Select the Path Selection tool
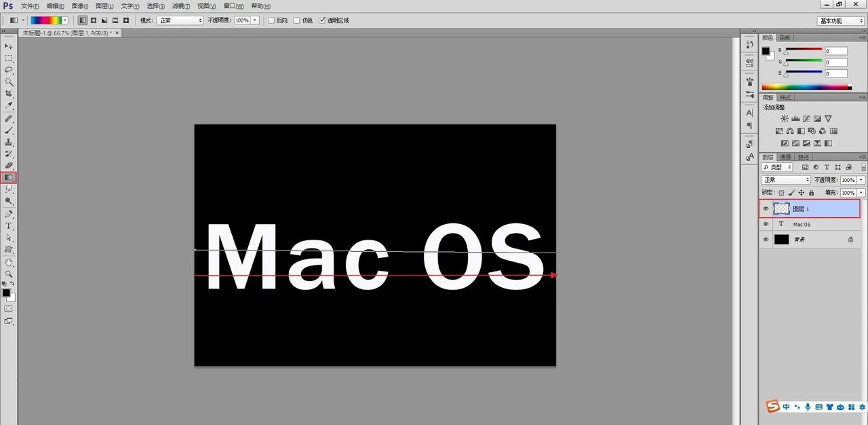This screenshot has height=425, width=868. coord(9,238)
